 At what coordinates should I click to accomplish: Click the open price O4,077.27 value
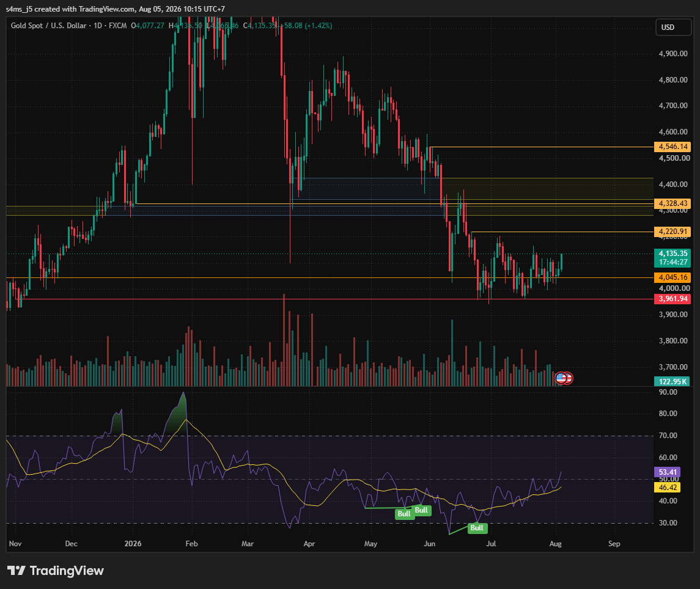(x=148, y=26)
